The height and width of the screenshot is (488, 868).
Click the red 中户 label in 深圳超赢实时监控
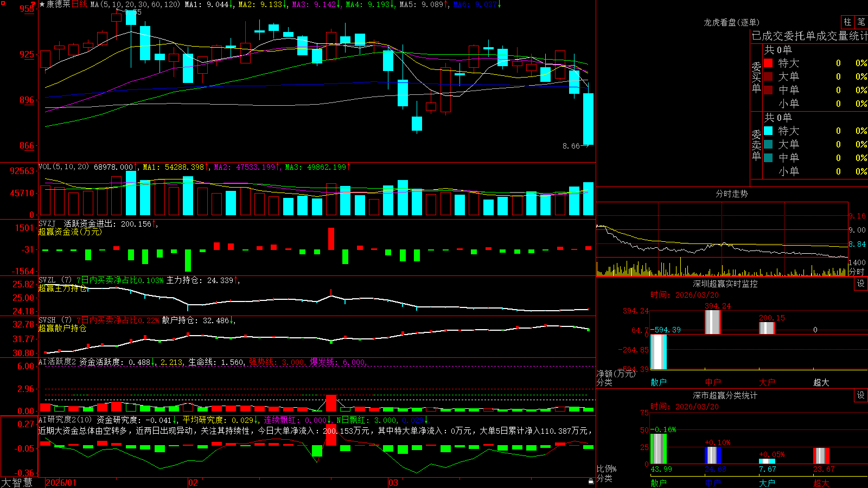[713, 382]
